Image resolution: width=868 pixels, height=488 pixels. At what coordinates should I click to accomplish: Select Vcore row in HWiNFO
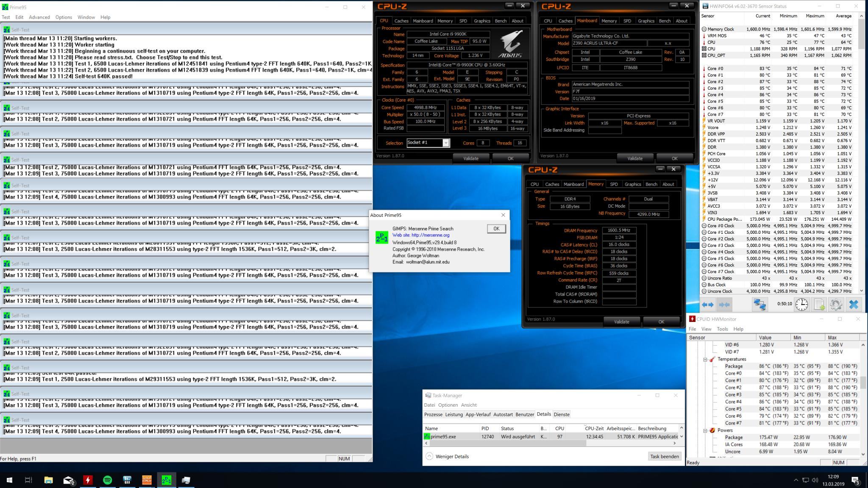click(x=779, y=128)
